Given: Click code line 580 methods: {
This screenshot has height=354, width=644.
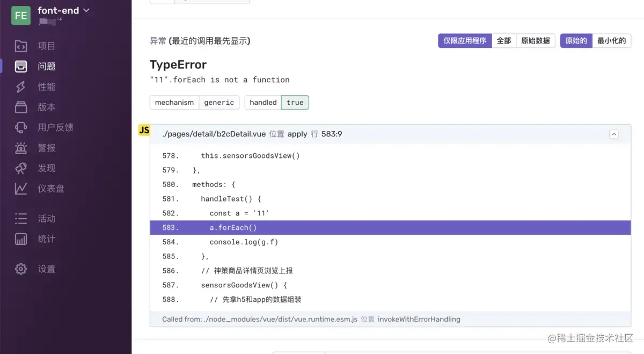Looking at the screenshot, I should click(214, 184).
